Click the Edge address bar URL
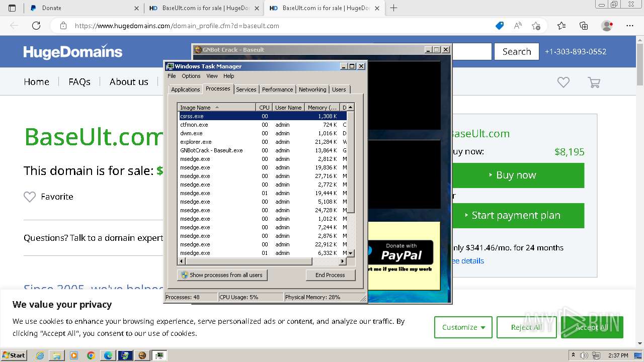644x362 pixels. click(177, 26)
